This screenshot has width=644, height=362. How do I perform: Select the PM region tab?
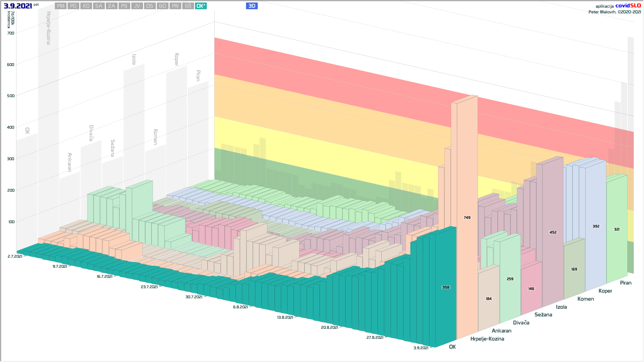[61, 6]
